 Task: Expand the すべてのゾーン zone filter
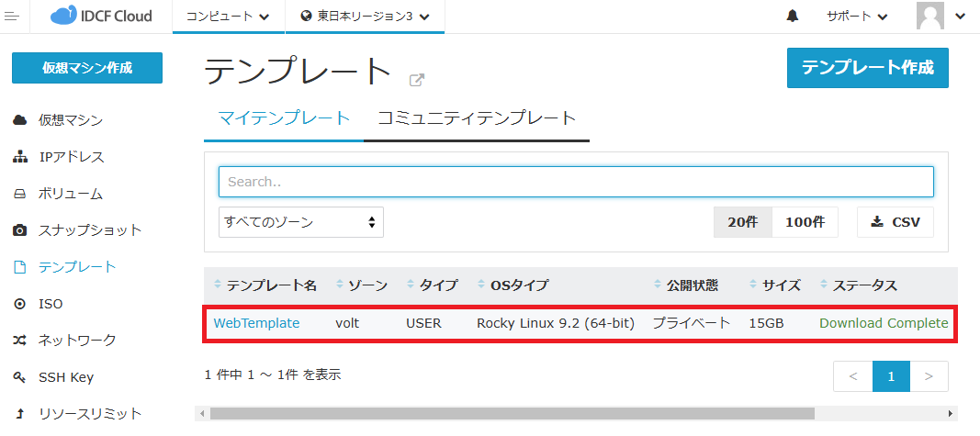coord(300,222)
